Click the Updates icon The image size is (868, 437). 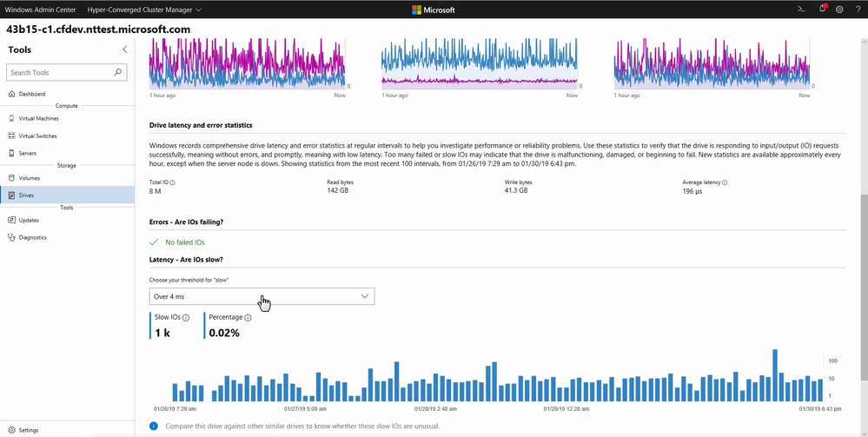11,220
